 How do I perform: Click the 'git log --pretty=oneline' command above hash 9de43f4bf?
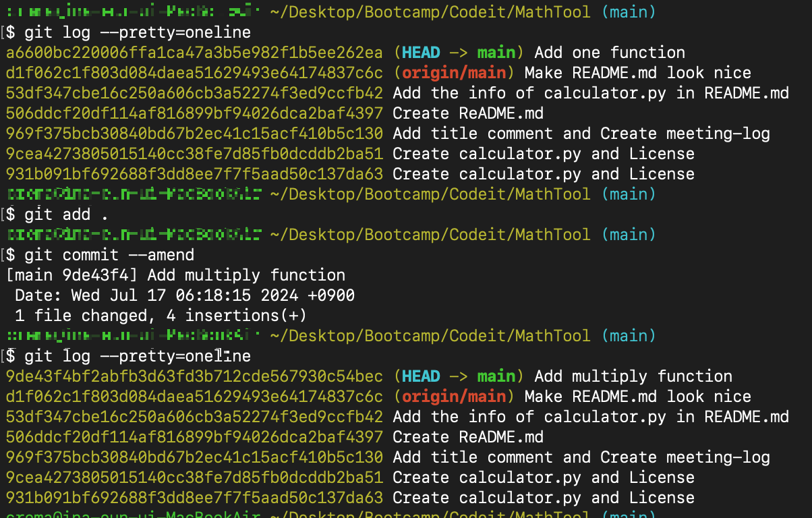(138, 356)
